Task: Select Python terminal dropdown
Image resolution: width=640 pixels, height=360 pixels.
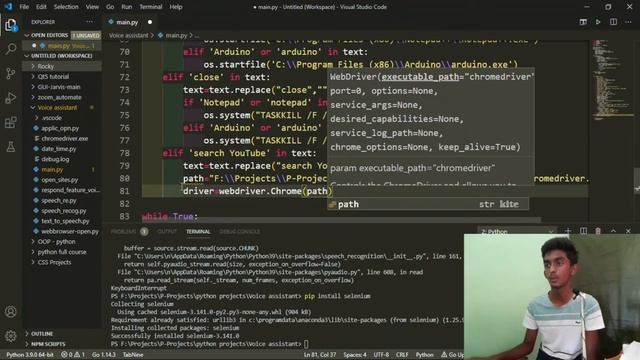Action: 517,231
